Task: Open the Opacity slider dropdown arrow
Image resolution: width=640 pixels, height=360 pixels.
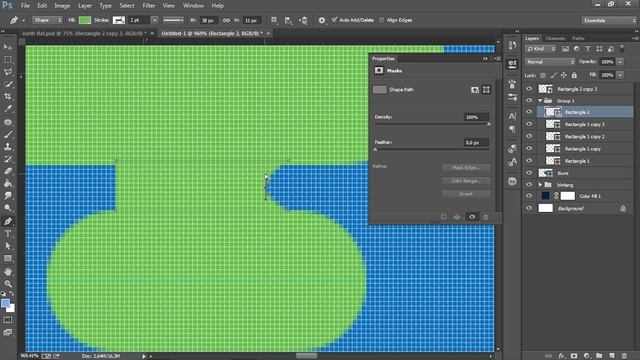Action: click(620, 62)
